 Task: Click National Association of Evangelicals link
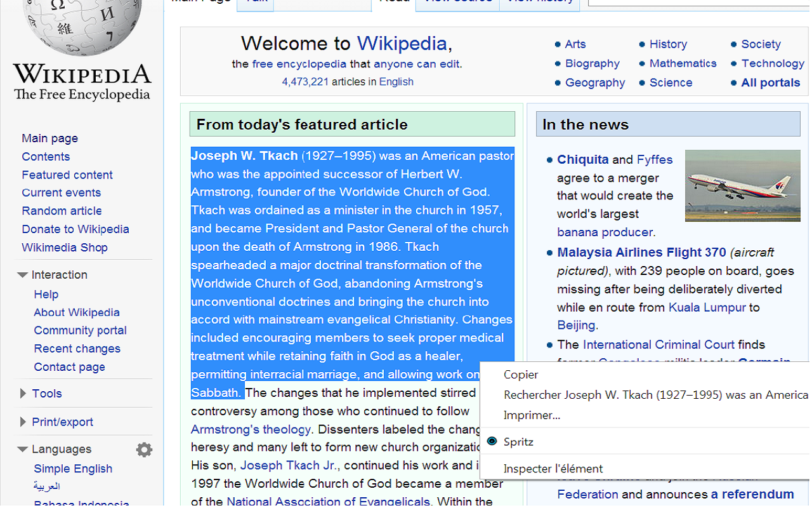(328, 502)
